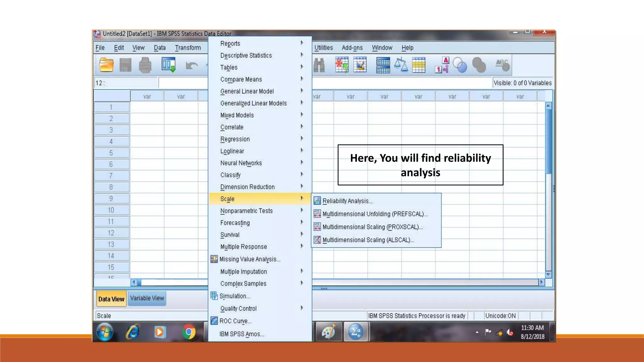Click the Open data document folder icon

tap(106, 65)
